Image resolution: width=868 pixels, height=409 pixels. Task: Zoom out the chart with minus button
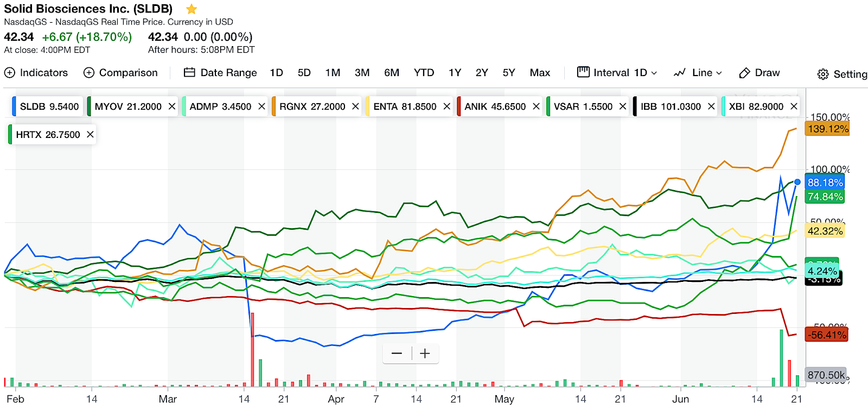(397, 354)
